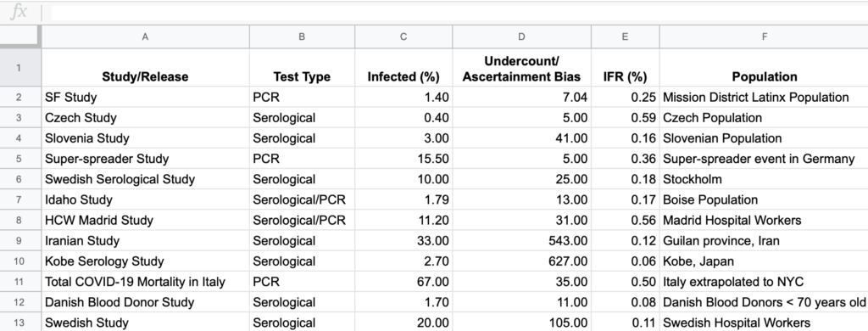Screen dimensions: 868x331
Task: Select the IFR (%) header cell
Action: click(625, 68)
